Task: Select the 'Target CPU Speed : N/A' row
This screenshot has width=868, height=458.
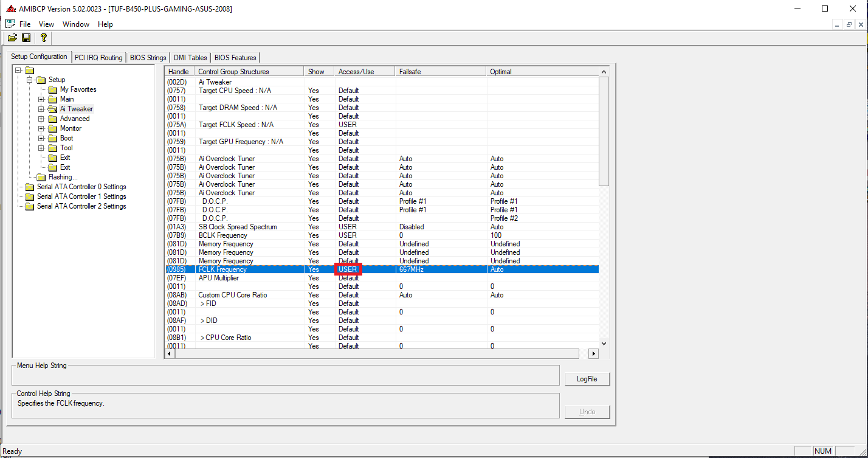Action: coord(382,91)
